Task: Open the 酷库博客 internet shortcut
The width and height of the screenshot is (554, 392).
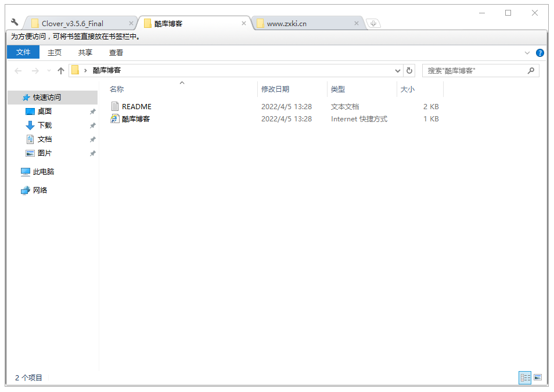Action: [135, 118]
